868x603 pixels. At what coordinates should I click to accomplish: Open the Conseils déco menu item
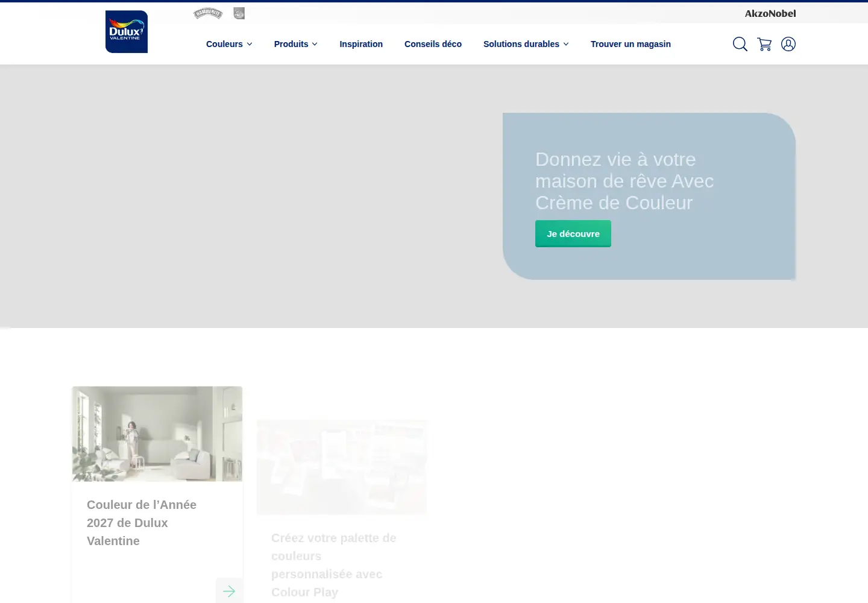coord(433,44)
